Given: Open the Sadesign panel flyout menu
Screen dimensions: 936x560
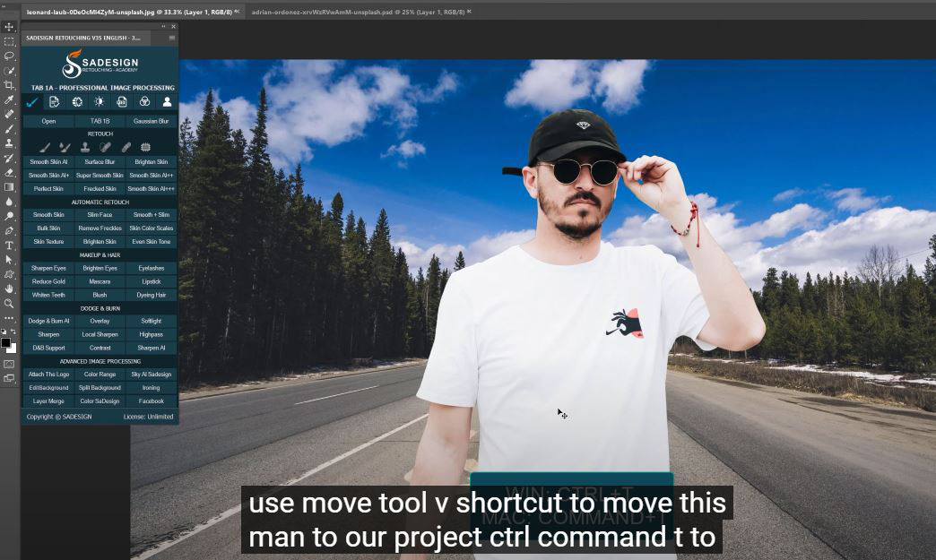Looking at the screenshot, I should [x=172, y=38].
